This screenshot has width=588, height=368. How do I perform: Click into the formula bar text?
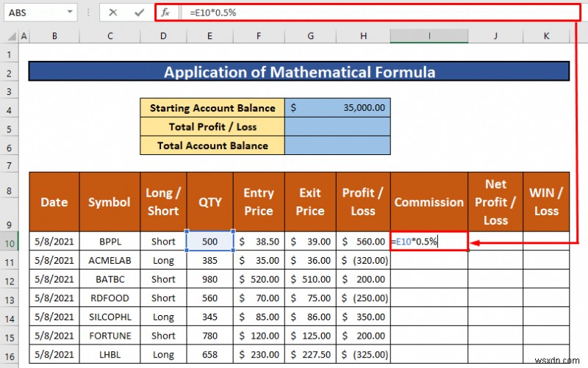tap(379, 12)
